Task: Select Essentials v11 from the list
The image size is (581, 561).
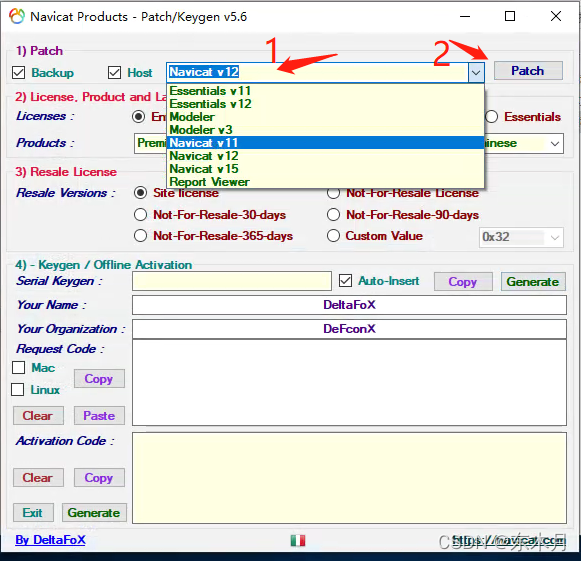Action: pyautogui.click(x=326, y=91)
